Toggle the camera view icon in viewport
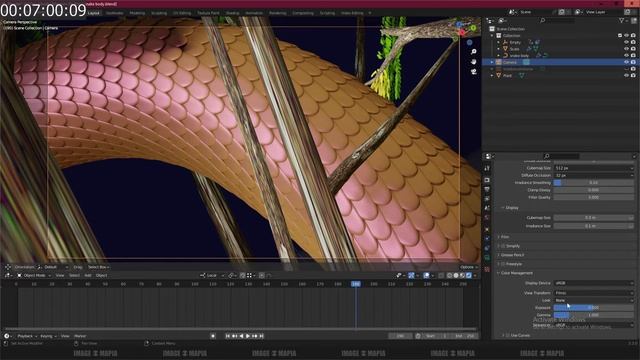The width and height of the screenshot is (640, 360). (x=473, y=71)
